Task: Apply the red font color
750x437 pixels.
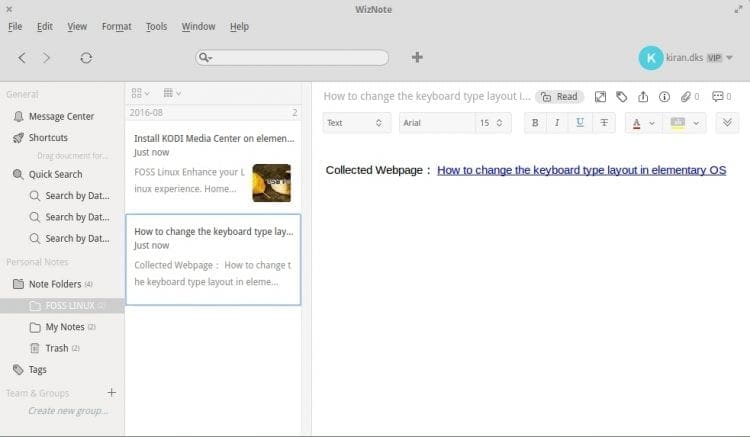Action: [636, 123]
